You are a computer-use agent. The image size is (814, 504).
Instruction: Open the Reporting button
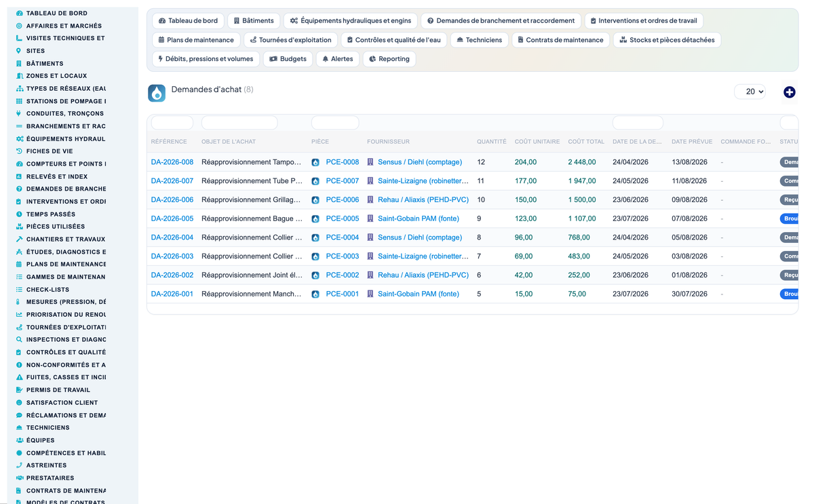tap(389, 59)
